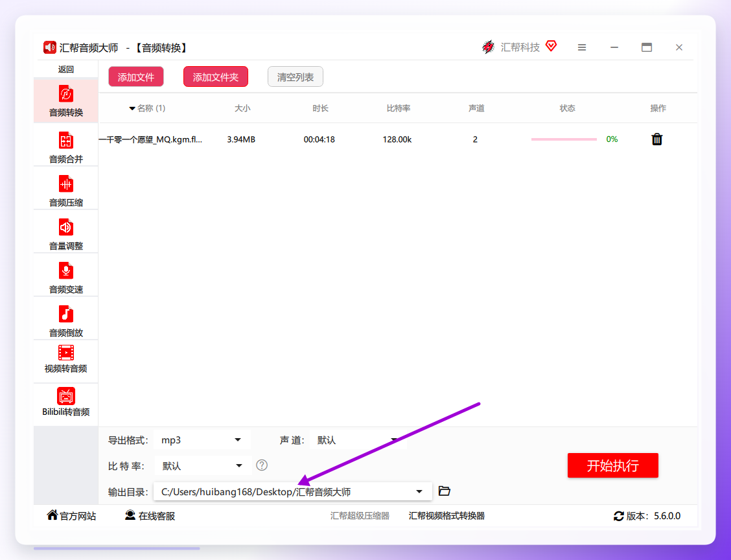Delete the file row with trash icon

click(x=657, y=139)
